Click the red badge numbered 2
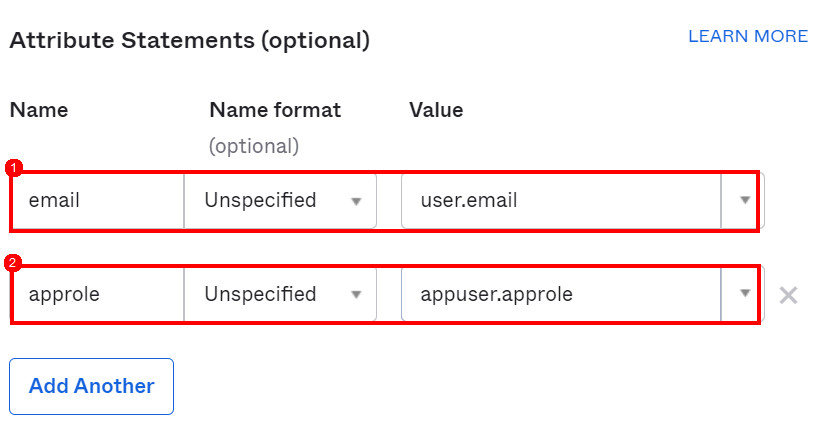Screen dimensions: 821x422 pyautogui.click(x=13, y=263)
